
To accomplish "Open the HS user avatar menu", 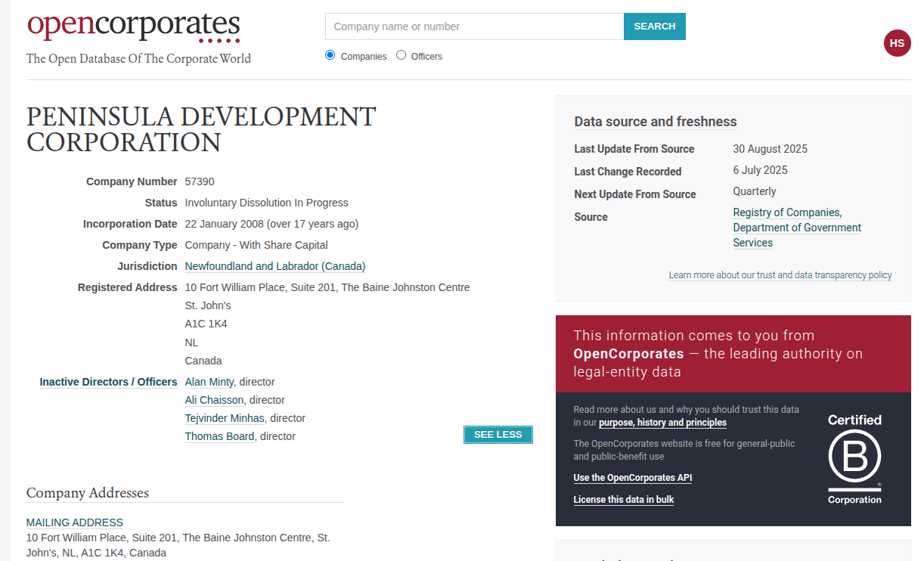I will click(x=897, y=43).
